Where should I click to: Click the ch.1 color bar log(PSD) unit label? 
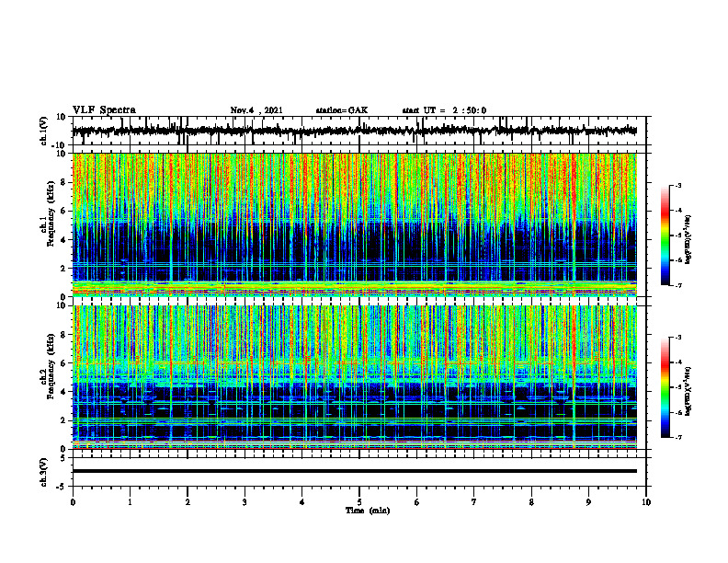(688, 239)
